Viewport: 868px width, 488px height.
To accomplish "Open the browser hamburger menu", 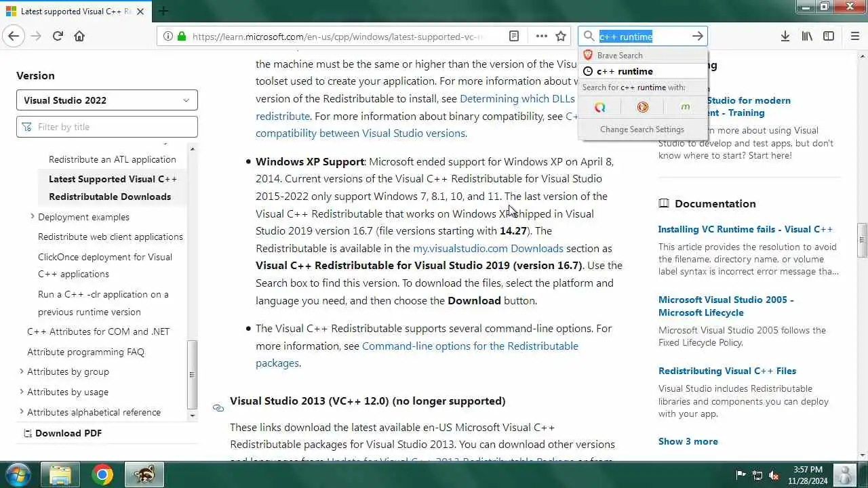I will [854, 36].
